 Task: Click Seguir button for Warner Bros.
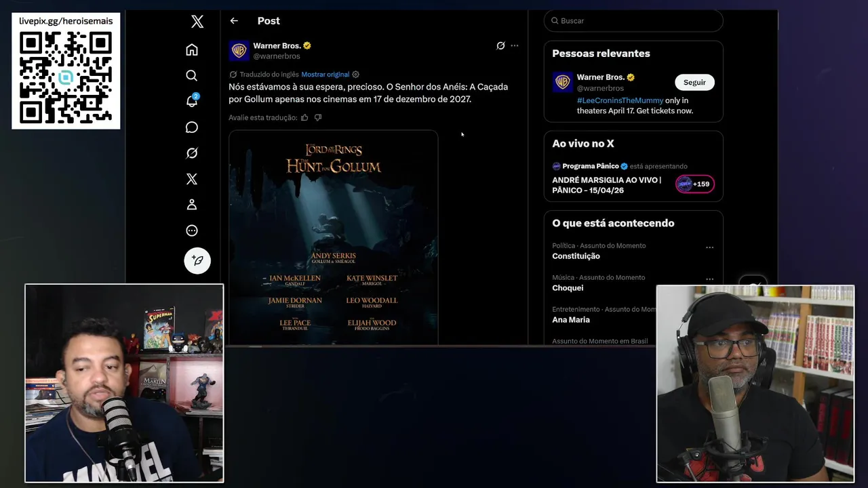(x=694, y=82)
